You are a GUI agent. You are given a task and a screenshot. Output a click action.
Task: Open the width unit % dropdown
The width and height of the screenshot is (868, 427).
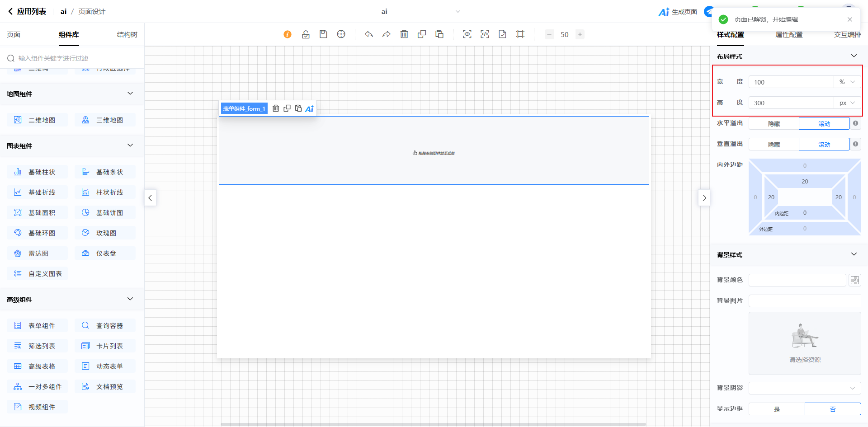[x=847, y=82]
